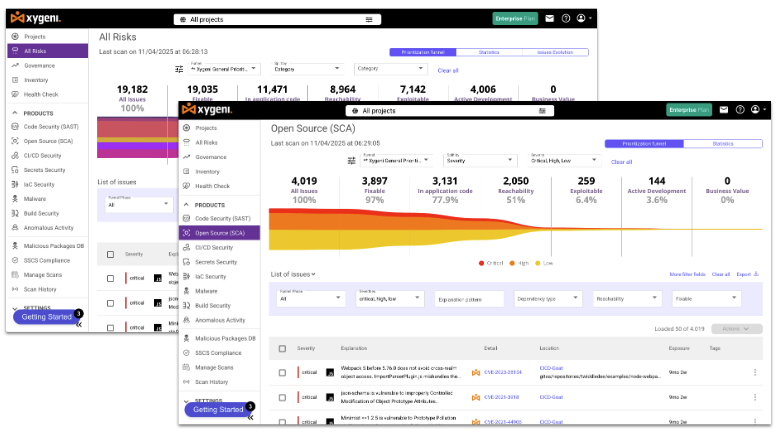This screenshot has width=781, height=437.
Task: Click the funnel filter settings icon beside Xygeni General Prioritization
Action: click(351, 160)
